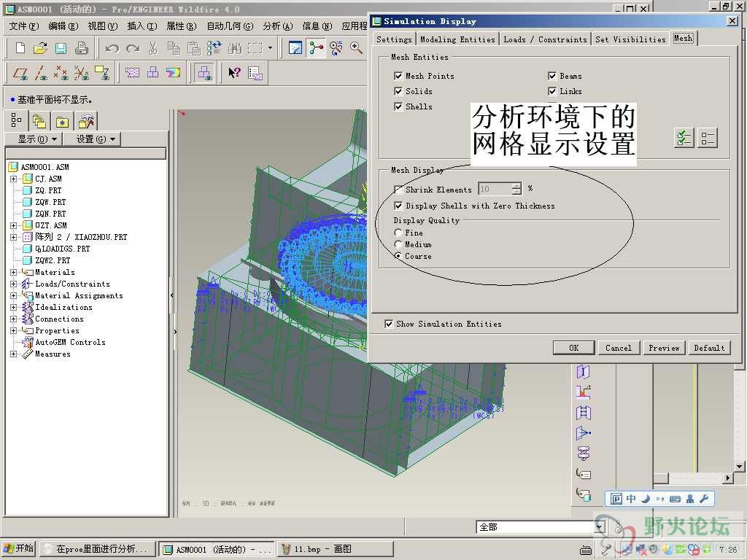This screenshot has height=560, width=747.
Task: Click the deselect-all icon in Mesh Entities
Action: coord(708,138)
